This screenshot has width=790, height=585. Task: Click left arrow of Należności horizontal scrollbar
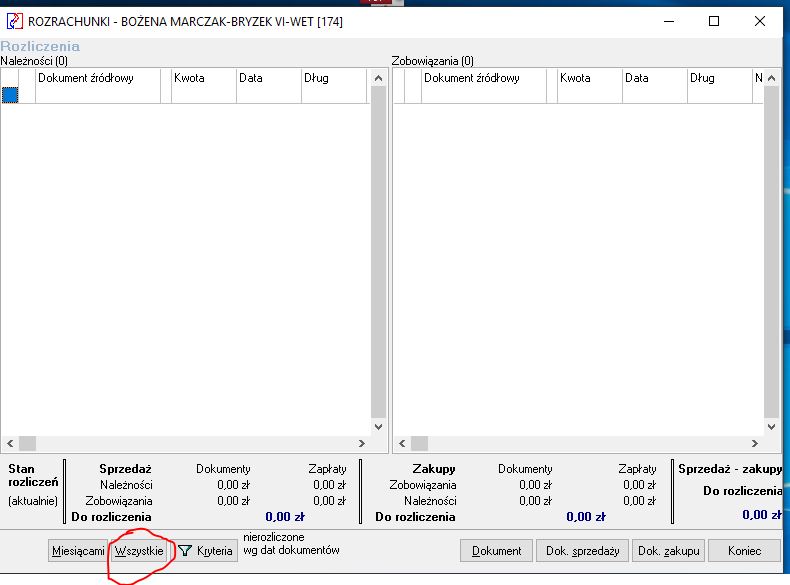pos(9,443)
